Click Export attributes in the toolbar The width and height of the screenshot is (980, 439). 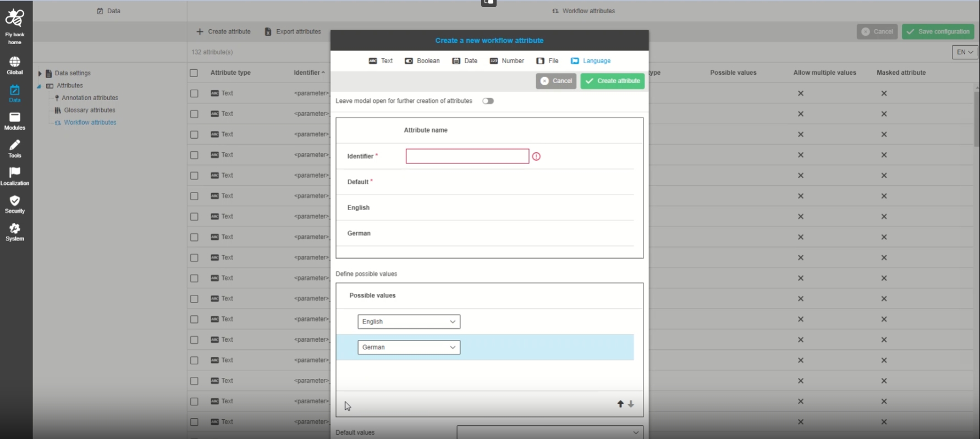293,31
